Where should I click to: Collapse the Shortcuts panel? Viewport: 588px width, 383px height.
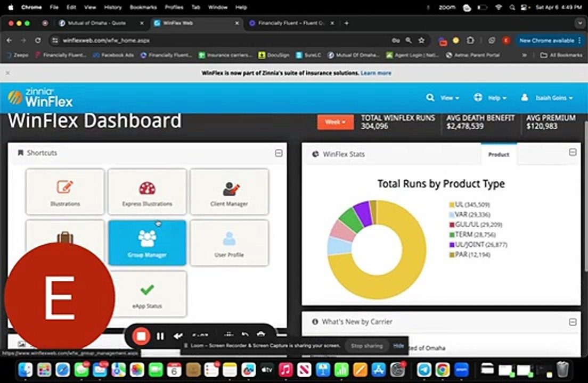coord(279,153)
